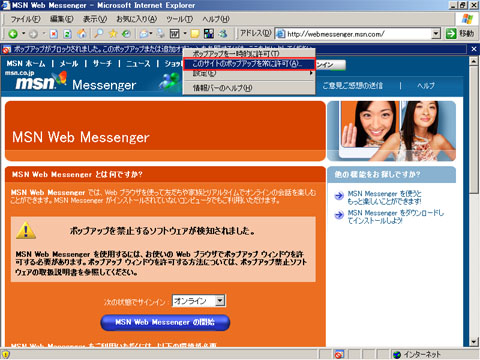Open the お気に入り(A) menu

(x=137, y=19)
